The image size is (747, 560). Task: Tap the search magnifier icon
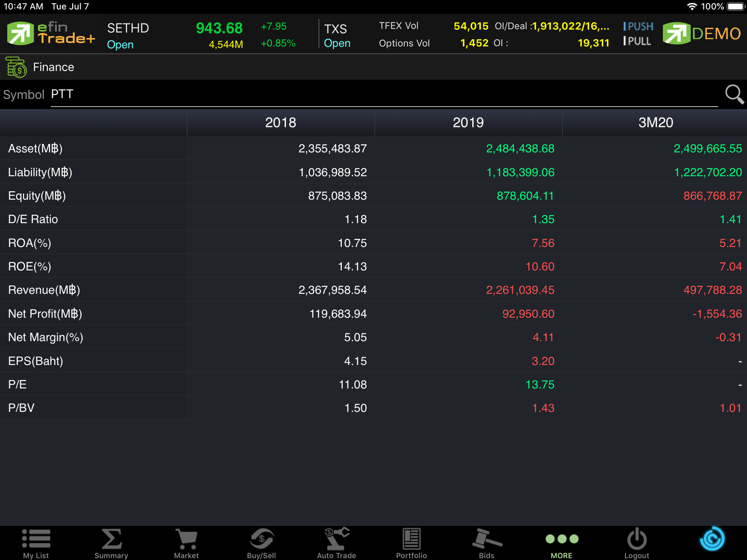(x=734, y=95)
